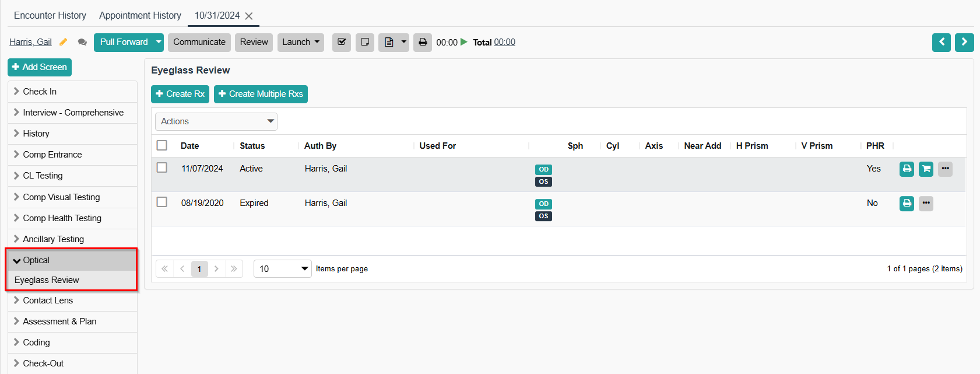
Task: Click the sticky note icon in toolbar
Action: click(x=365, y=42)
